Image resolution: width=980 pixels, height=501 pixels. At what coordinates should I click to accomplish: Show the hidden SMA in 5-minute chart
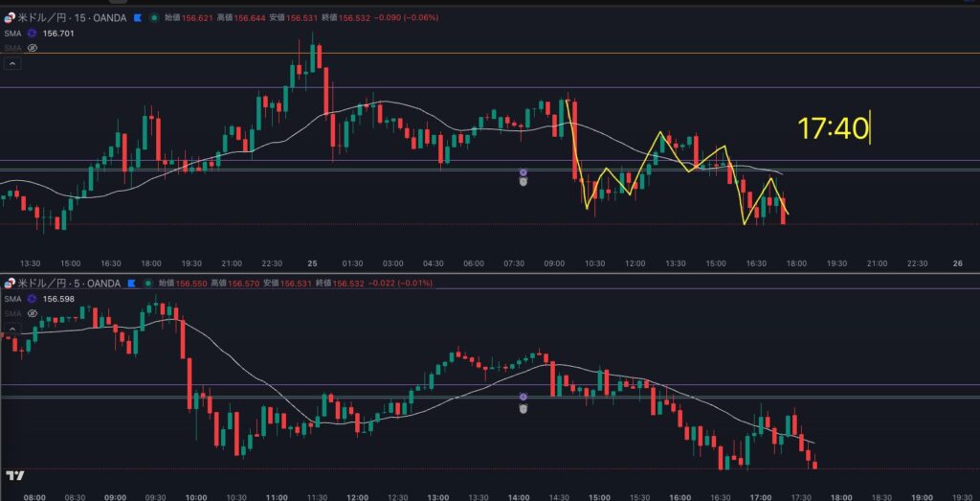point(32,312)
